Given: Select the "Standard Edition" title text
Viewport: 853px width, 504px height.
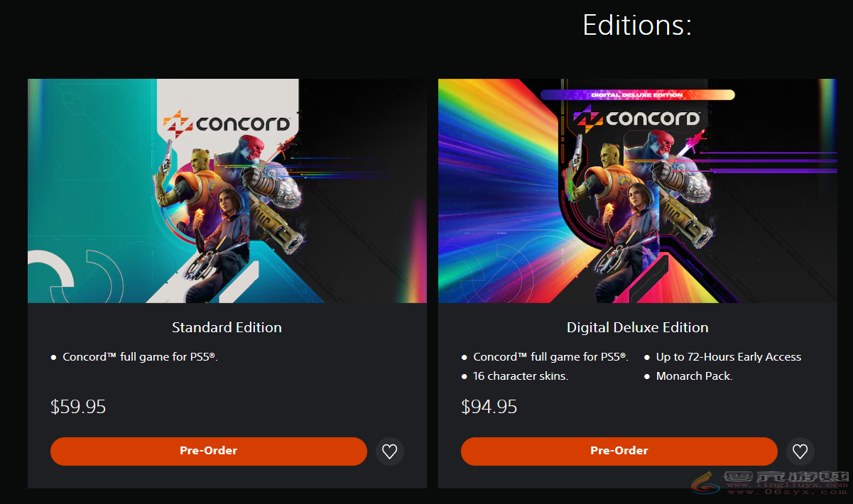Looking at the screenshot, I should click(x=227, y=327).
